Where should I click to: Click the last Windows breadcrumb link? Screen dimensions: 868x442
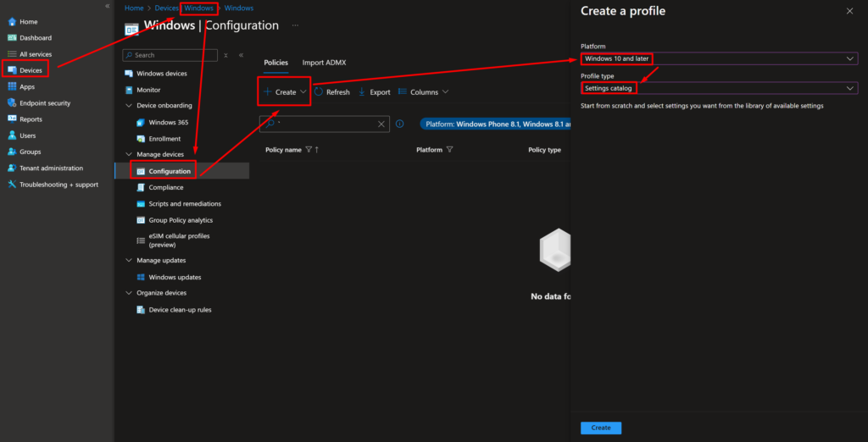(238, 8)
